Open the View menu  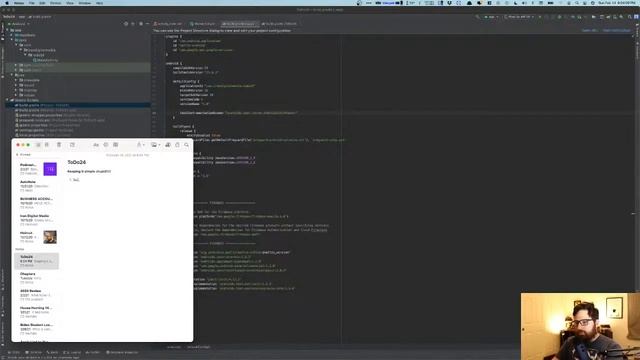coord(70,3)
